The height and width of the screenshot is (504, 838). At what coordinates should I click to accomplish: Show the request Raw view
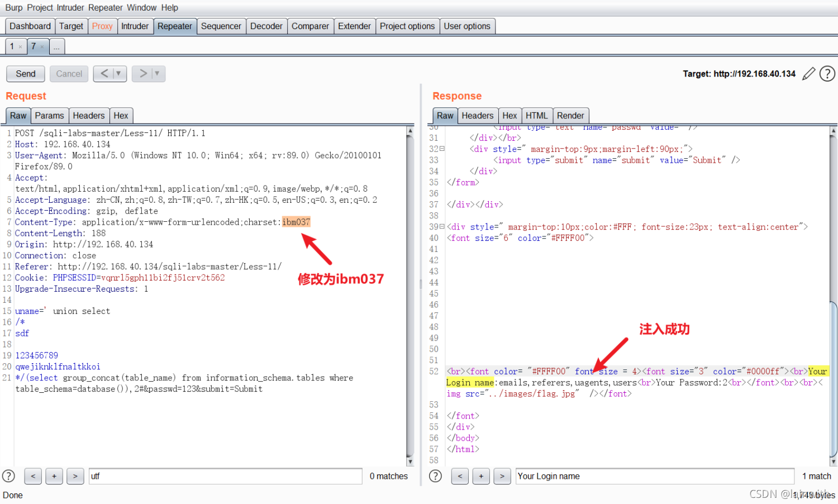point(18,116)
